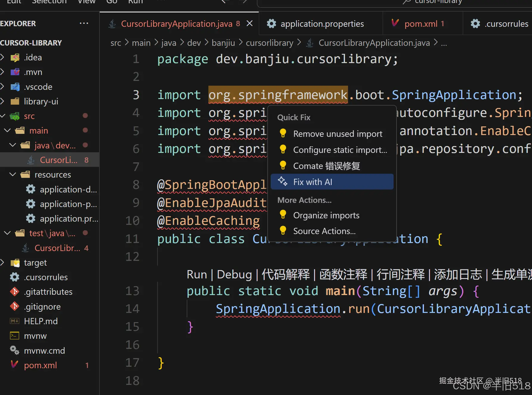Expand the library-ui folder

coord(2,101)
